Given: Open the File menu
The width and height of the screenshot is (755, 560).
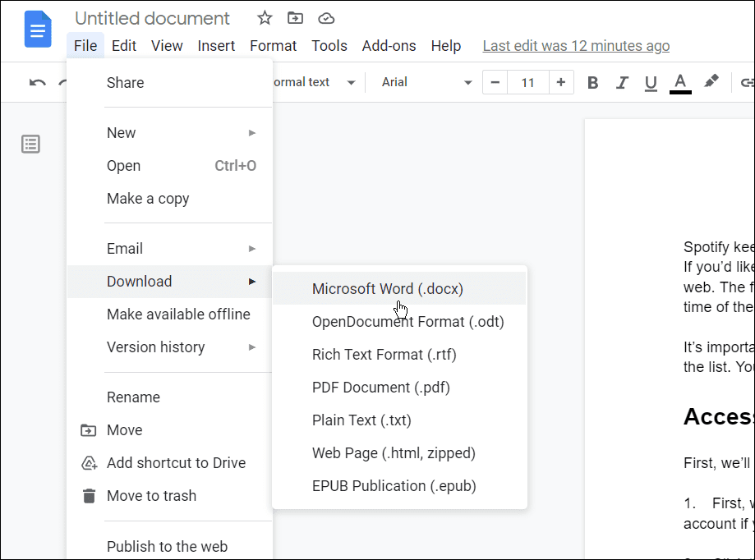Looking at the screenshot, I should click(x=85, y=46).
